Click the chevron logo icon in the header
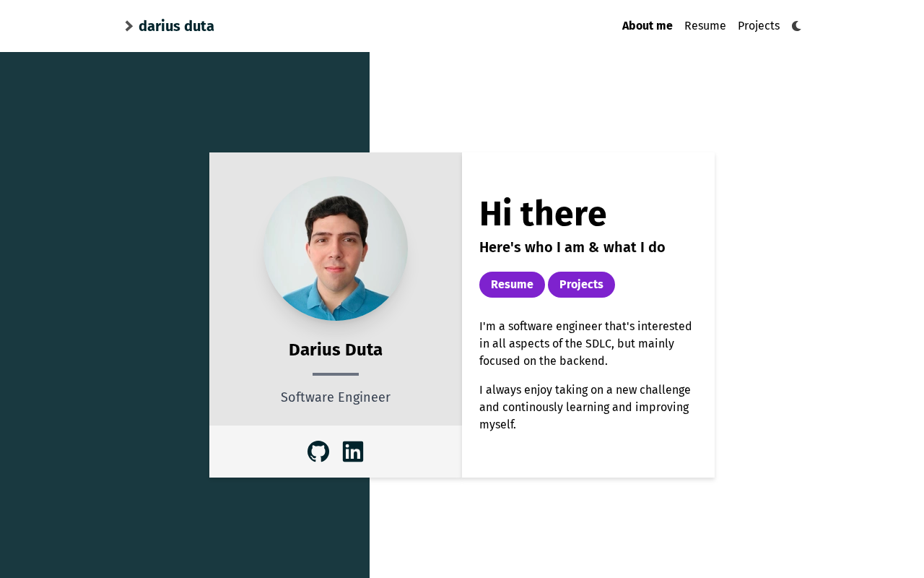This screenshot has width=924, height=578. click(x=129, y=26)
